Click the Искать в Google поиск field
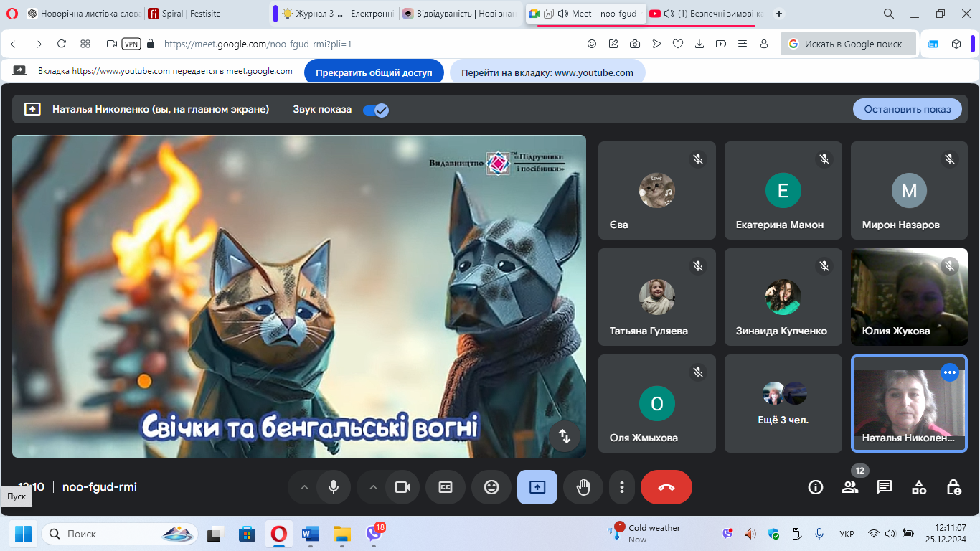 (849, 44)
